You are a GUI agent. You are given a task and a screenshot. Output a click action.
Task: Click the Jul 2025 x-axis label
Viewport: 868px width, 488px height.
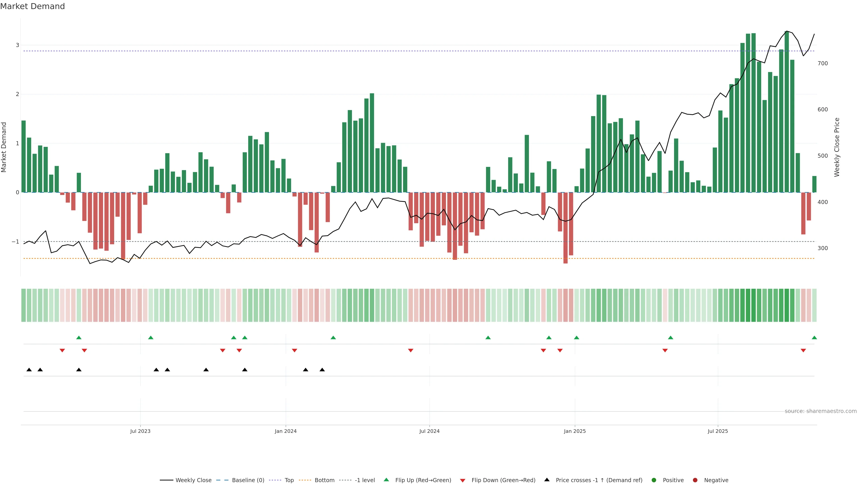(718, 431)
